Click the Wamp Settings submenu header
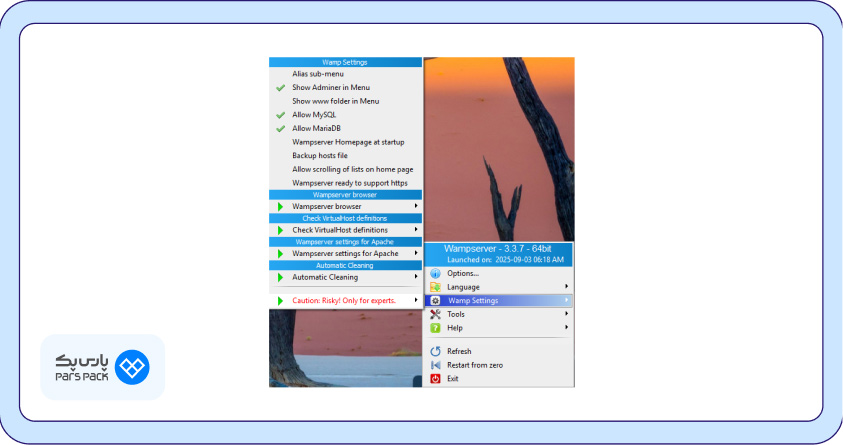843x445 pixels. 345,62
